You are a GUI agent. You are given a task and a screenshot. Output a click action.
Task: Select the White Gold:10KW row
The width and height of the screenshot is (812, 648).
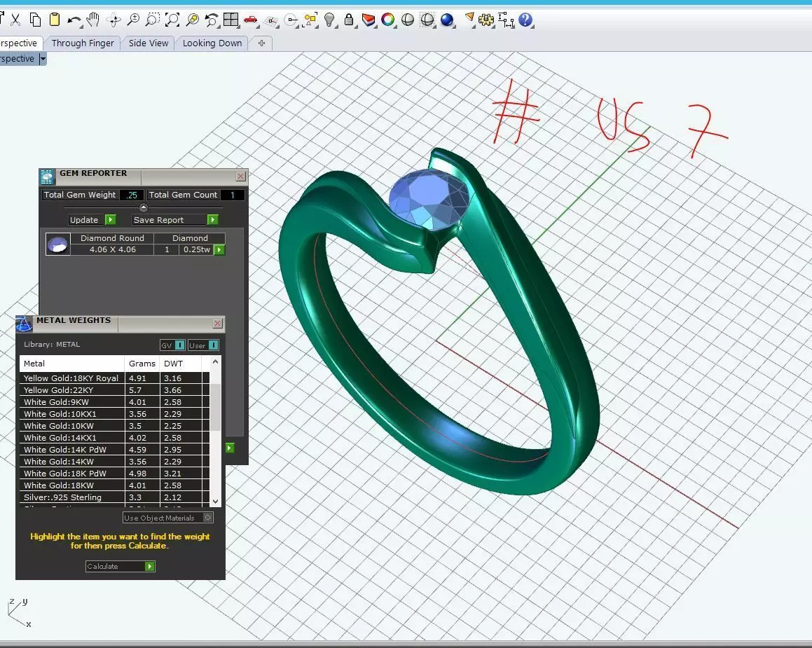(x=114, y=426)
